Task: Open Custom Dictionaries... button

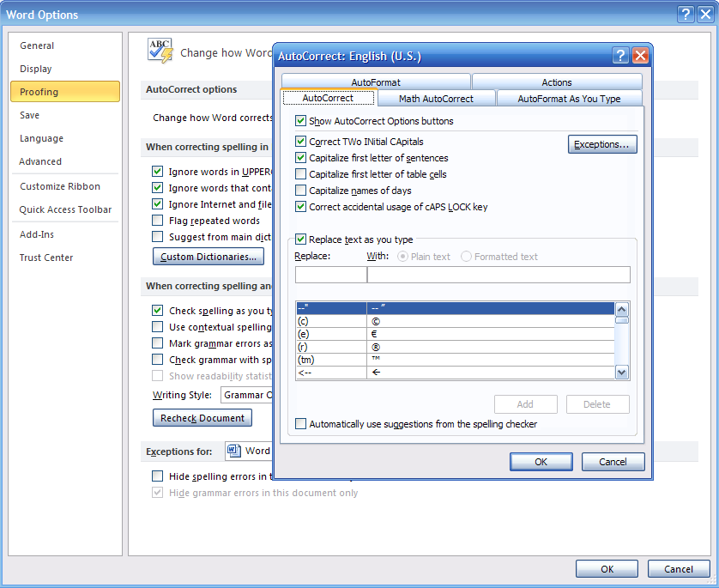Action: coord(208,257)
